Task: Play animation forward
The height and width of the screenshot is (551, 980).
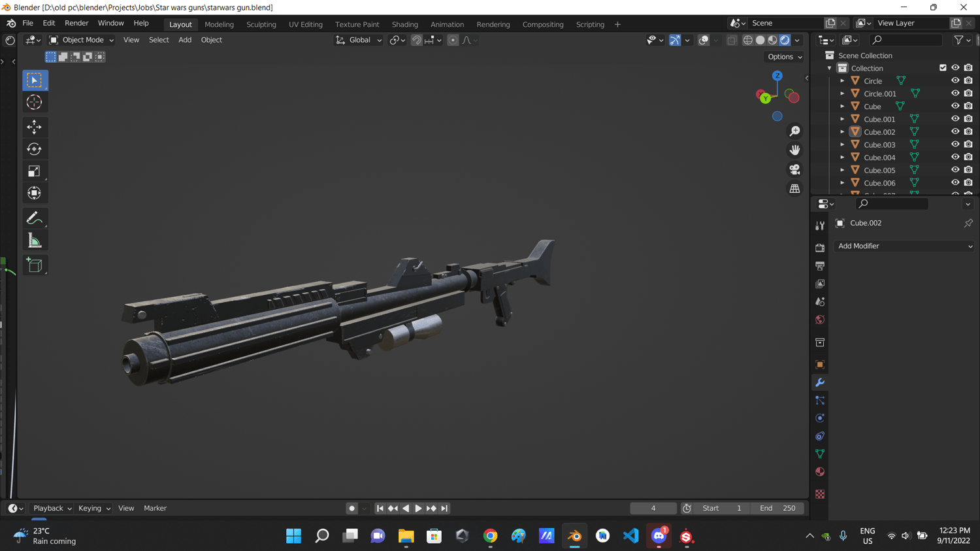Action: 418,508
